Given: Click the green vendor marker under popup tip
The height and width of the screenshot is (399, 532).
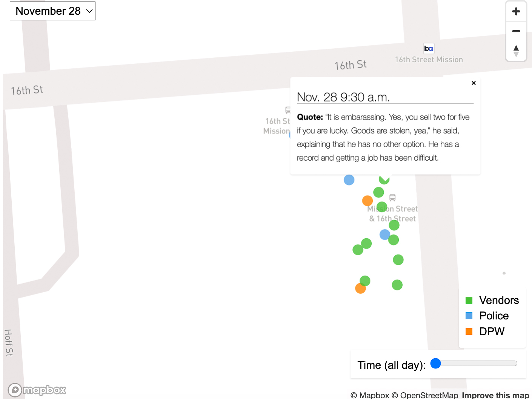Looking at the screenshot, I should coord(384,180).
